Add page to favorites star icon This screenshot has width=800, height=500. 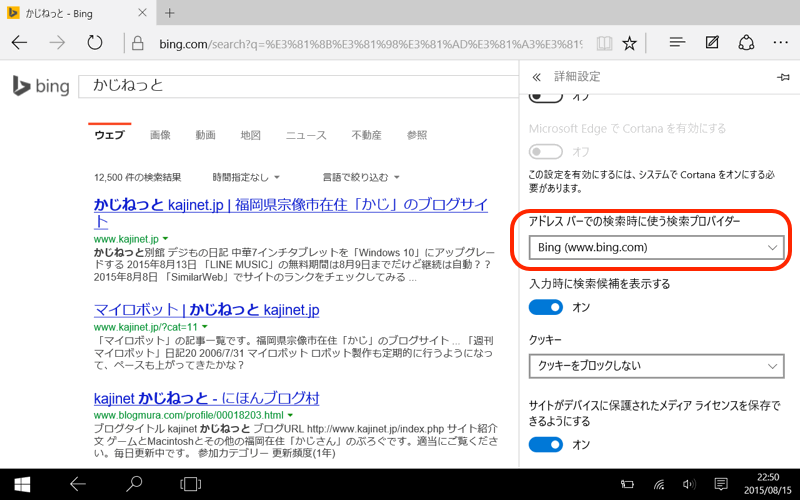click(x=630, y=44)
